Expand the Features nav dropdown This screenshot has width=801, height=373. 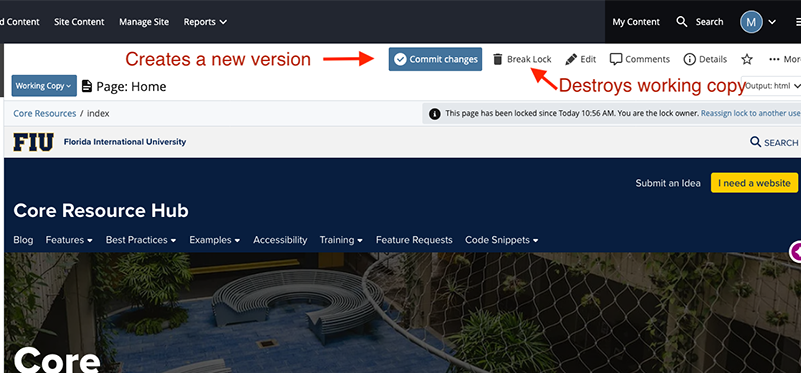(x=69, y=240)
